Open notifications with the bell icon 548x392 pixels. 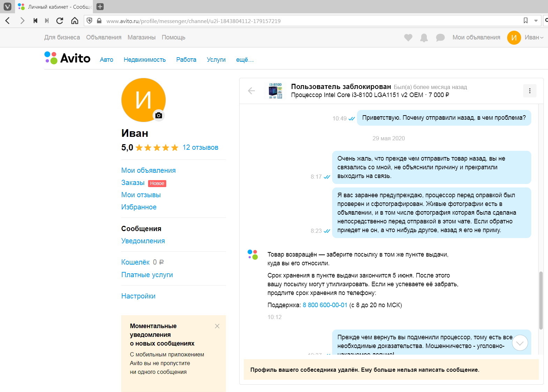(x=424, y=38)
